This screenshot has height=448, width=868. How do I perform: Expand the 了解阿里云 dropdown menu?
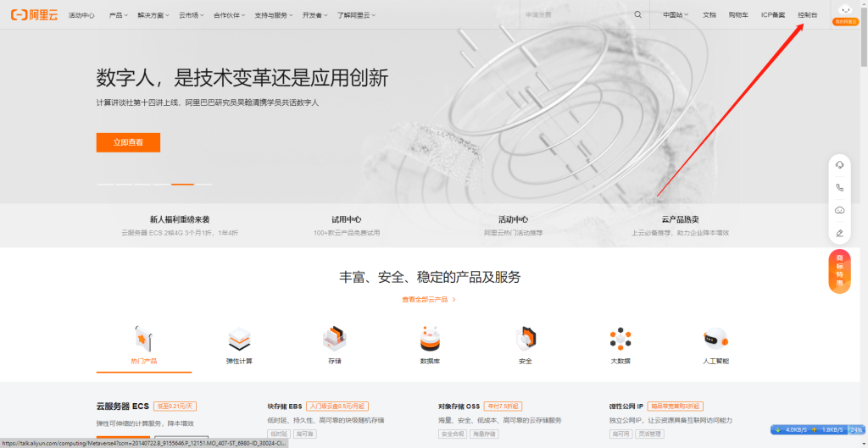pyautogui.click(x=357, y=15)
